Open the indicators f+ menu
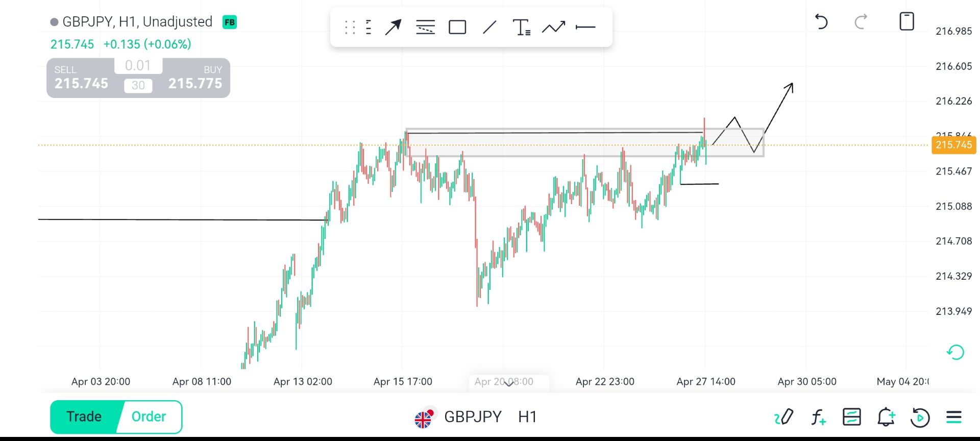The width and height of the screenshot is (980, 441). click(x=818, y=417)
